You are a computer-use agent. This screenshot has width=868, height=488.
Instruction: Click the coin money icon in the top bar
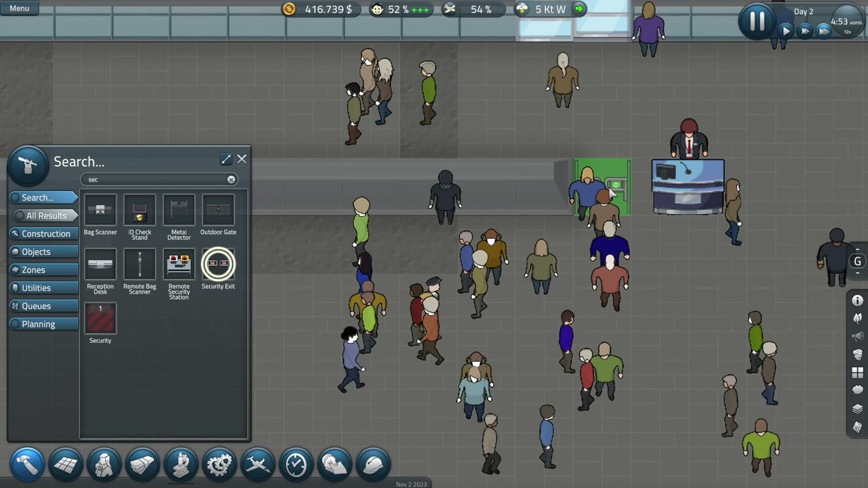point(290,9)
